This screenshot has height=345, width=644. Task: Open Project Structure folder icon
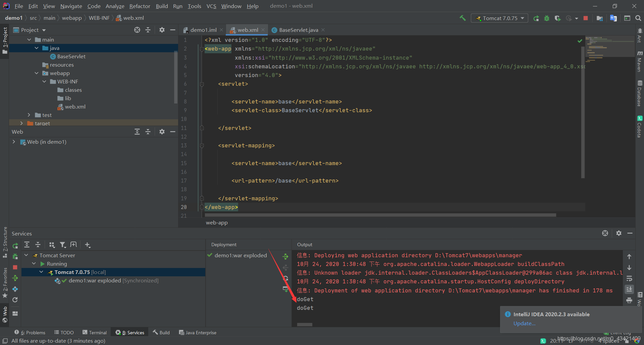pyautogui.click(x=600, y=18)
